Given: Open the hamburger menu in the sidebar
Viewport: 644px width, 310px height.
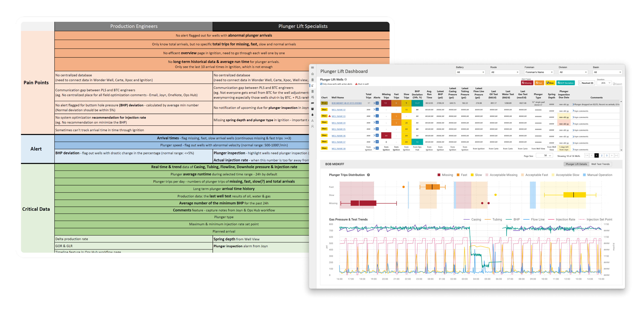Looking at the screenshot, I should pos(313,67).
